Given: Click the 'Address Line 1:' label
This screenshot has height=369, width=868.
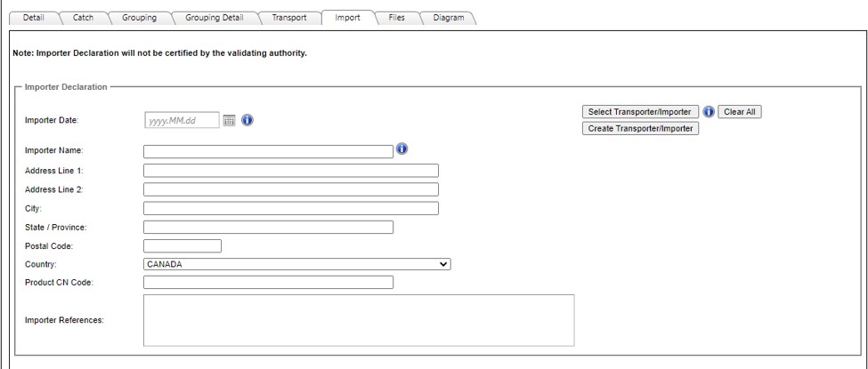Looking at the screenshot, I should [x=54, y=171].
